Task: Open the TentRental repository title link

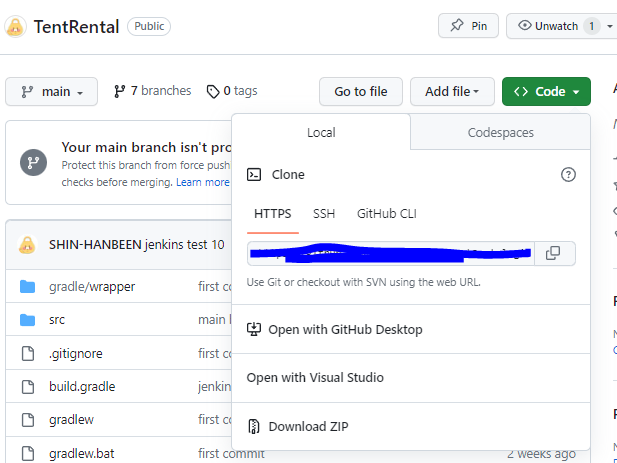Action: click(x=76, y=27)
